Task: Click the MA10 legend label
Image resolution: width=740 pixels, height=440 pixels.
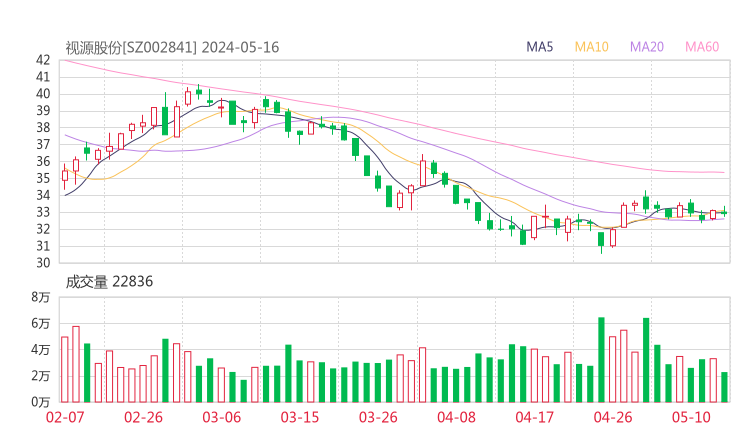Action: coord(591,47)
